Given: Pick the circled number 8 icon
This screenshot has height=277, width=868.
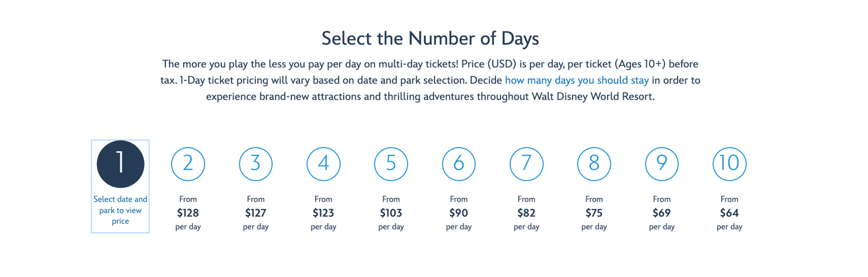Looking at the screenshot, I should [594, 164].
